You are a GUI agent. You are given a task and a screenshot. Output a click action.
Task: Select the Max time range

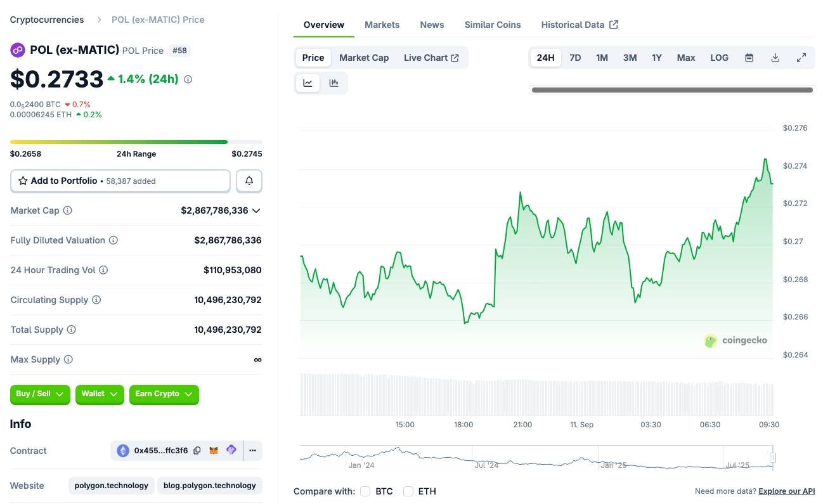686,58
